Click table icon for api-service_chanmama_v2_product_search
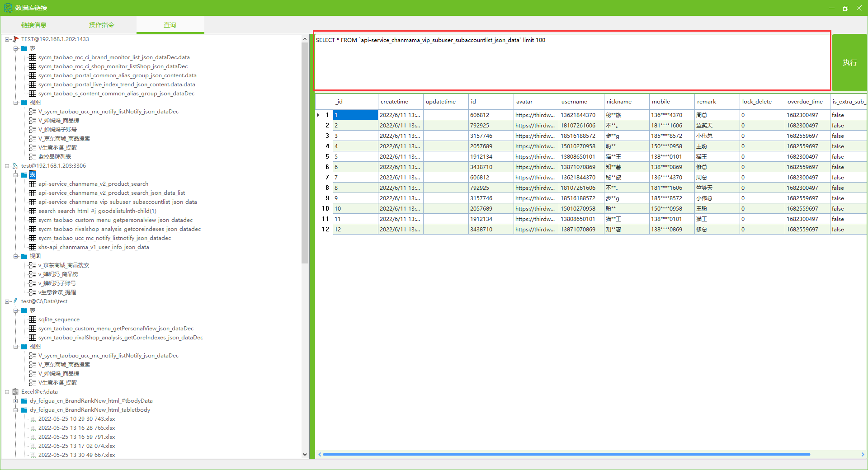Viewport: 868px width, 470px height. pos(33,184)
